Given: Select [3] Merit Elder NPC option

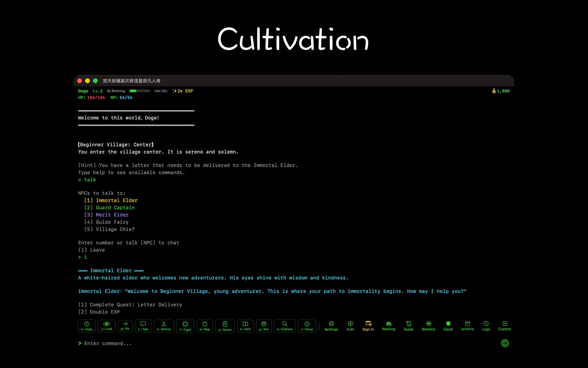Looking at the screenshot, I should click(x=106, y=215).
